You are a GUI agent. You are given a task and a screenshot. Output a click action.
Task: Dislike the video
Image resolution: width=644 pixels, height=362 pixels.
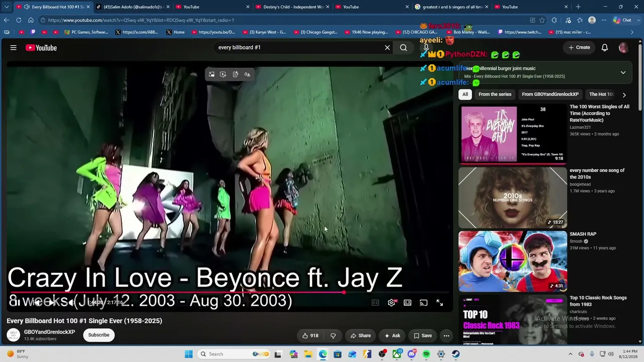(333, 336)
